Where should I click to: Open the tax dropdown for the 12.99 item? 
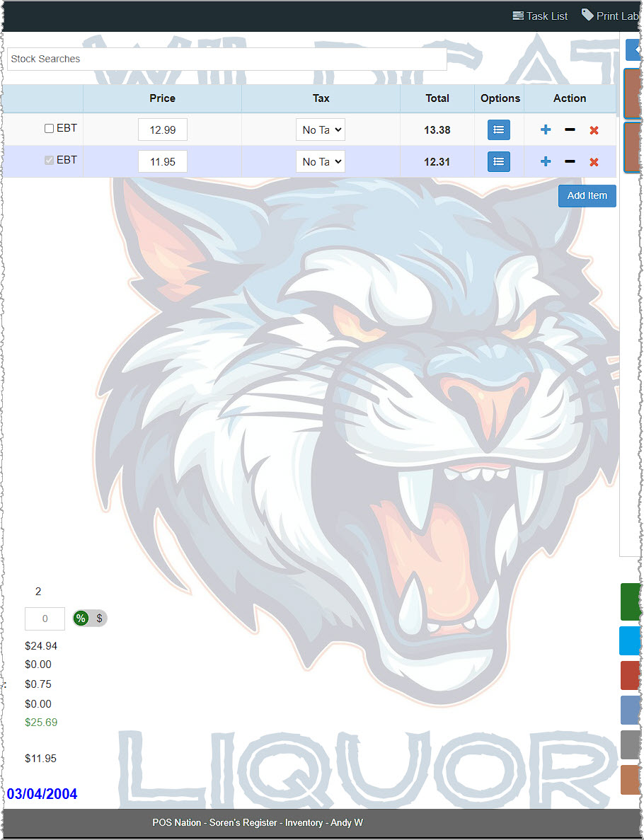click(x=320, y=130)
